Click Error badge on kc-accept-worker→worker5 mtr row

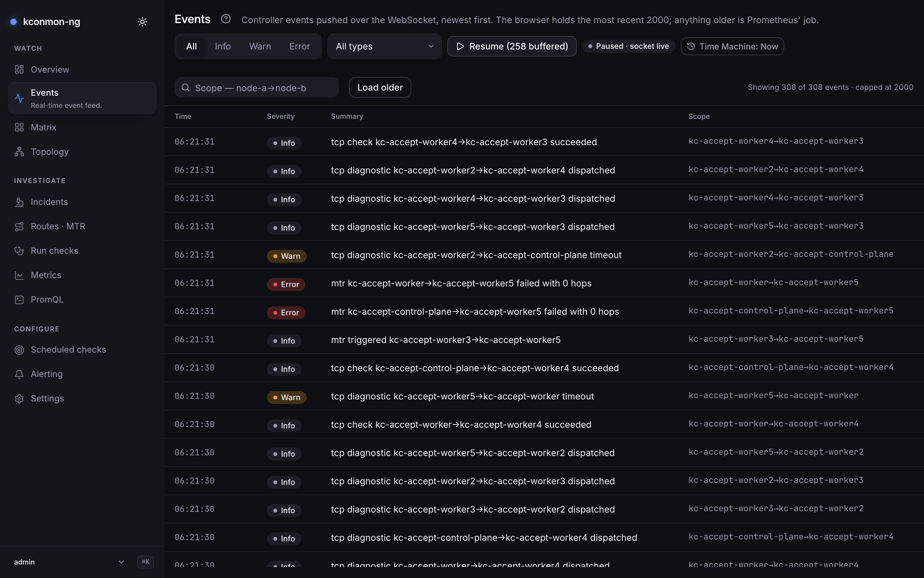(286, 284)
